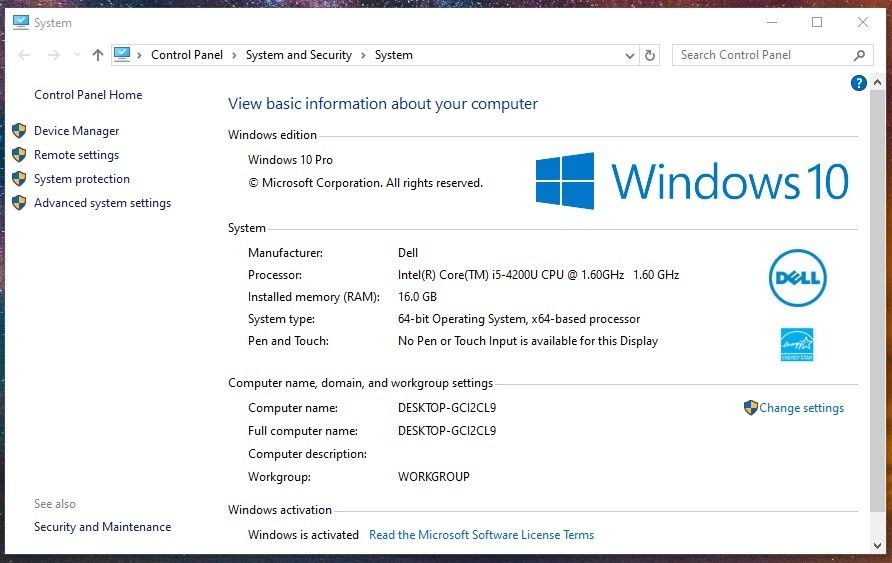Maximize the System window
The height and width of the screenshot is (563, 892).
[x=817, y=22]
